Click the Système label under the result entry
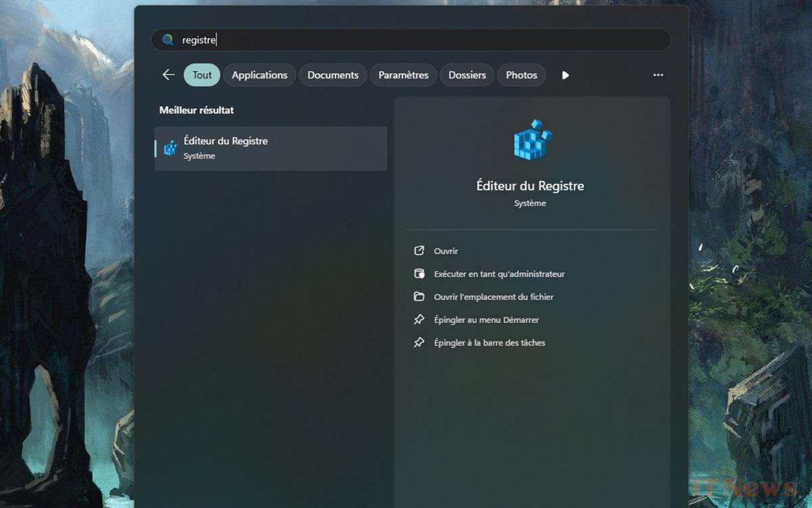This screenshot has height=508, width=812. 199,156
